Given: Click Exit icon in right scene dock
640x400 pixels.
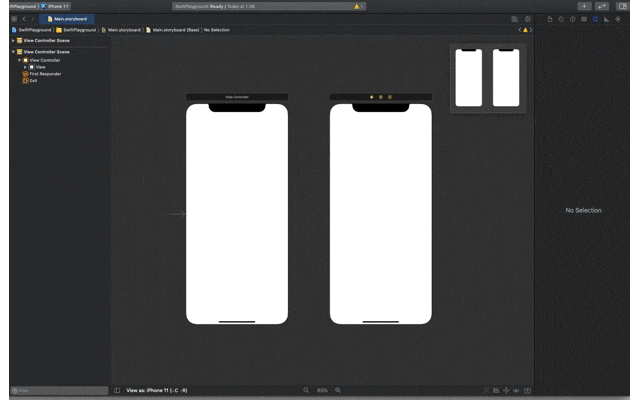Looking at the screenshot, I should click(390, 97).
